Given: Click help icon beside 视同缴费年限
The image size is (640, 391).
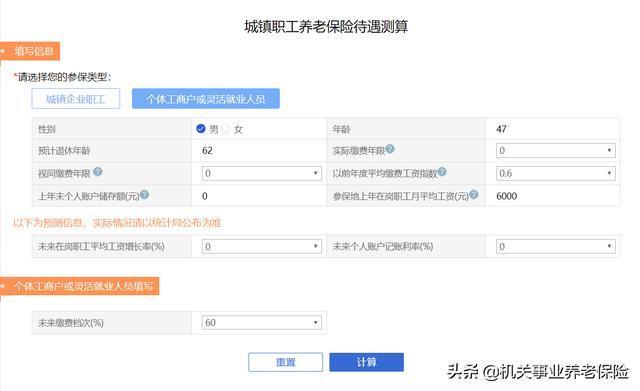Looking at the screenshot, I should coord(98,172).
